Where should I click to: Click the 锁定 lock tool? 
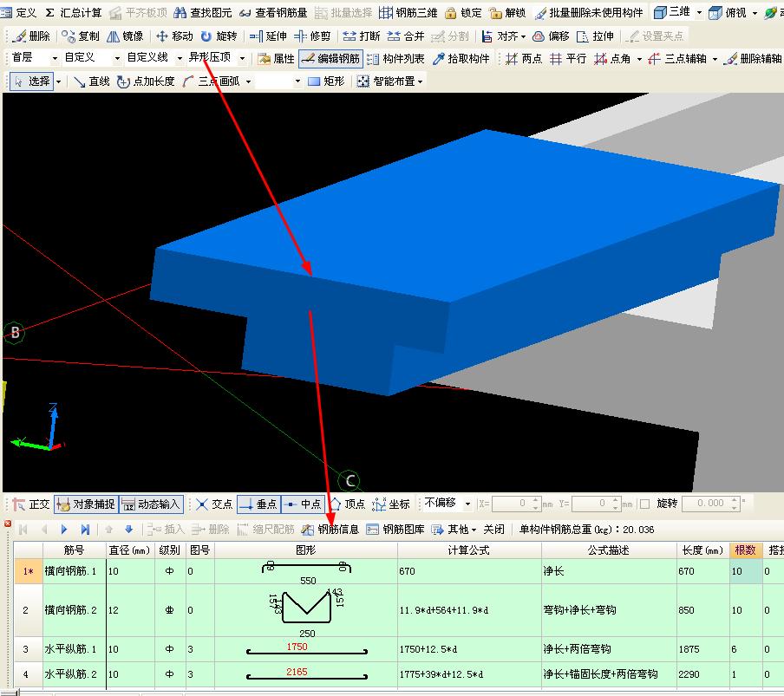[463, 12]
